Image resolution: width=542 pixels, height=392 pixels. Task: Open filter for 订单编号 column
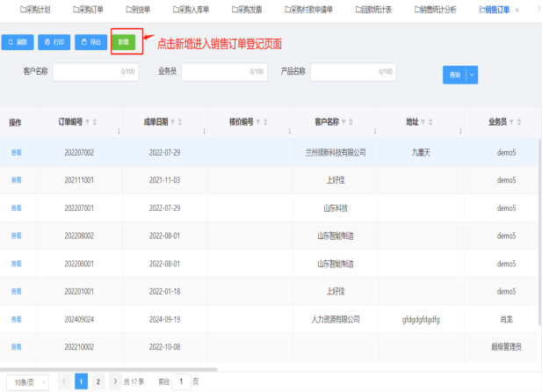click(x=88, y=122)
